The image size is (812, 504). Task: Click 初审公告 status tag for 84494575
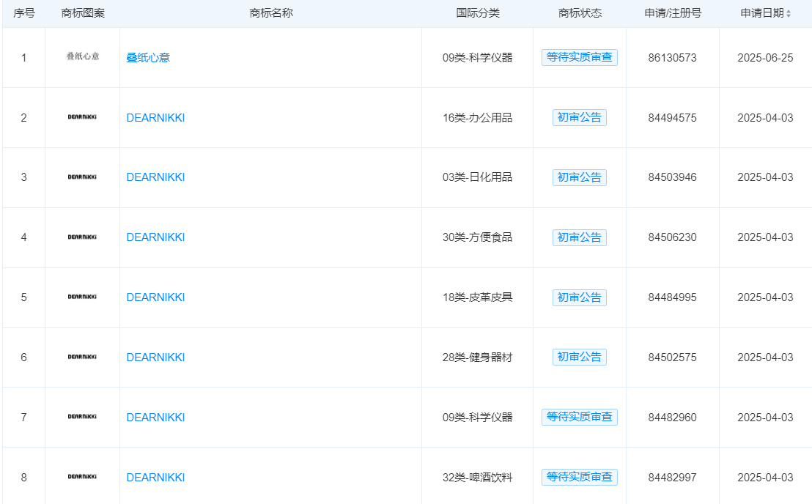tap(580, 117)
